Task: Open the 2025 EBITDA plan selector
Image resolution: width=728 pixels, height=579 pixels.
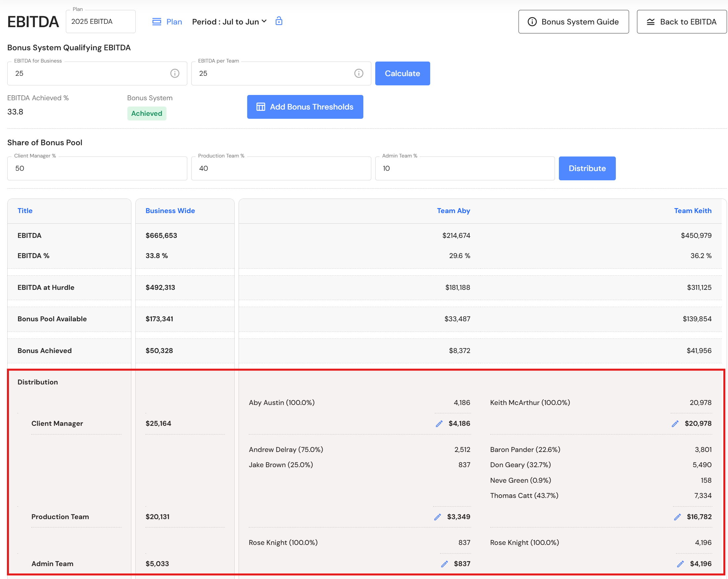Action: (101, 22)
